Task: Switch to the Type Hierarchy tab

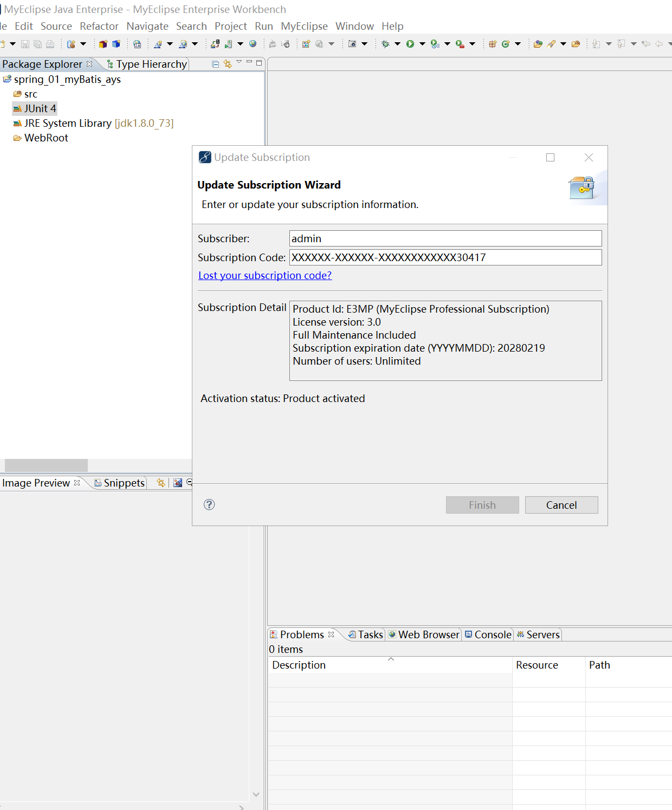Action: (x=147, y=64)
